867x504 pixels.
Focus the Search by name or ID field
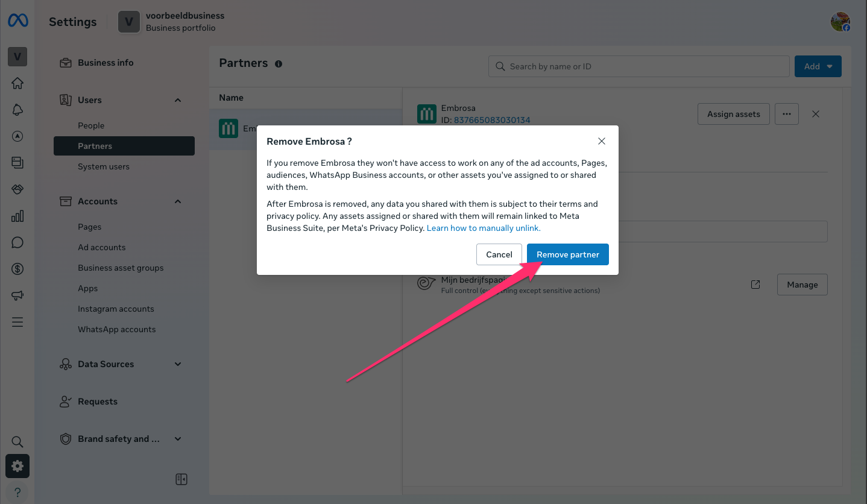pyautogui.click(x=639, y=66)
